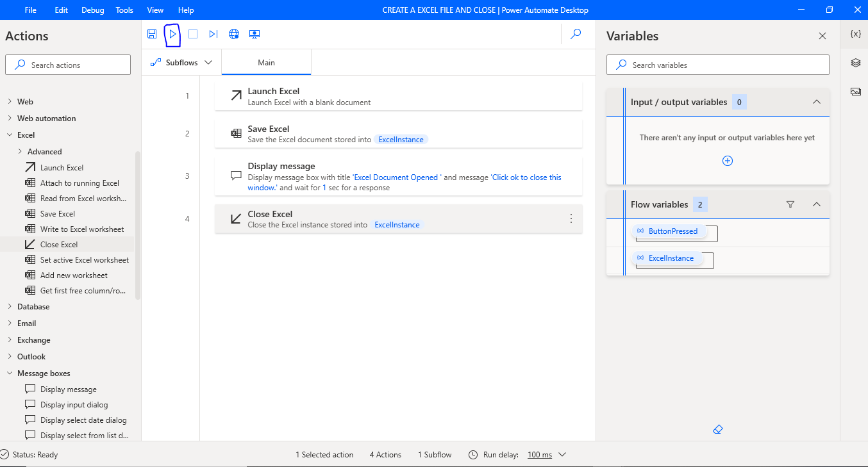Open the File menu
The width and height of the screenshot is (868, 467).
[x=31, y=10]
